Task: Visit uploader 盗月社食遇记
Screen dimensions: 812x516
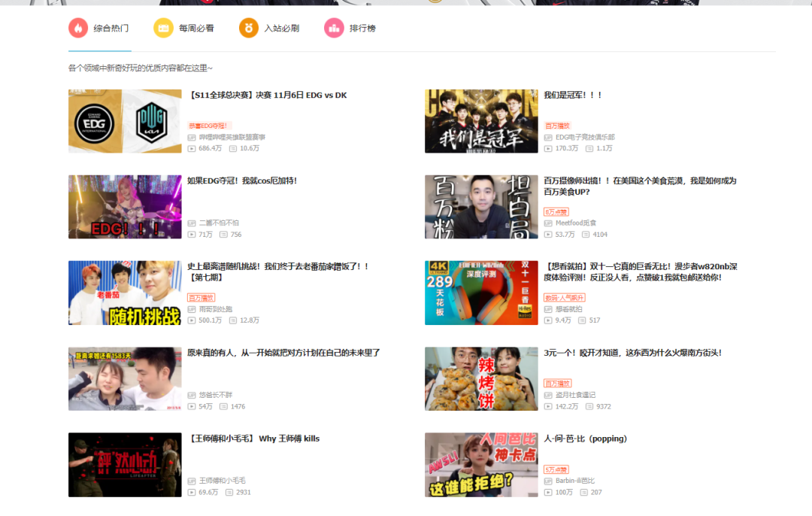Action: point(575,395)
